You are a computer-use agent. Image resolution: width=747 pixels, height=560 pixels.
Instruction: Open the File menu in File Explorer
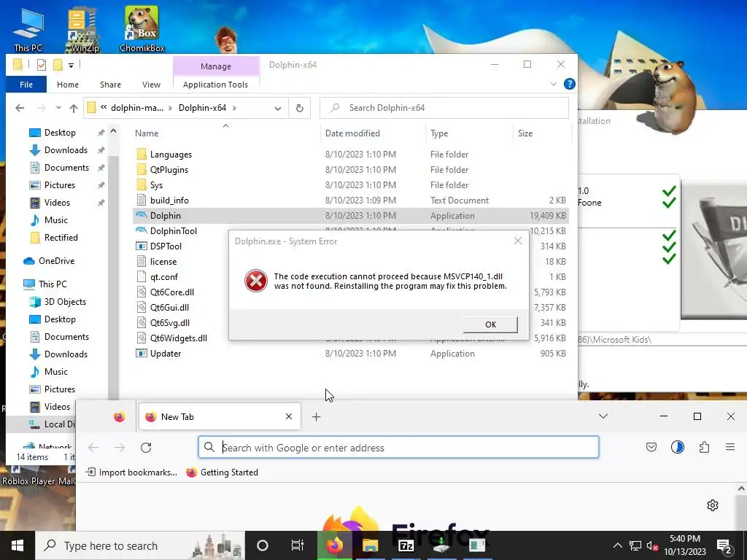[x=26, y=85]
